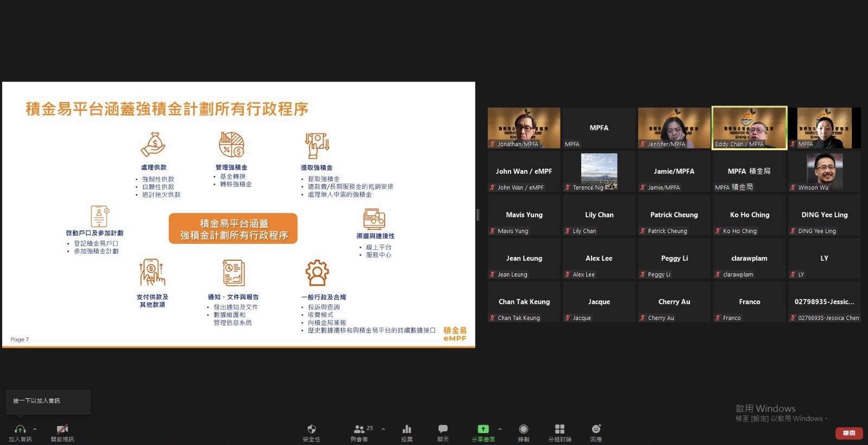Click the 處理供款 money bag icon on slide
This screenshot has height=445, width=868.
pos(153,145)
